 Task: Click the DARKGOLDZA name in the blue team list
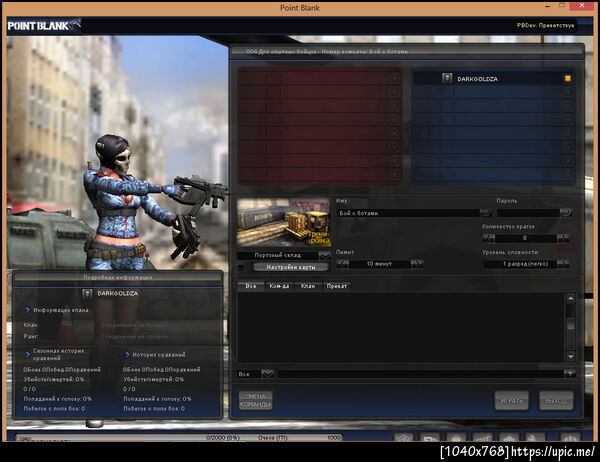click(478, 79)
